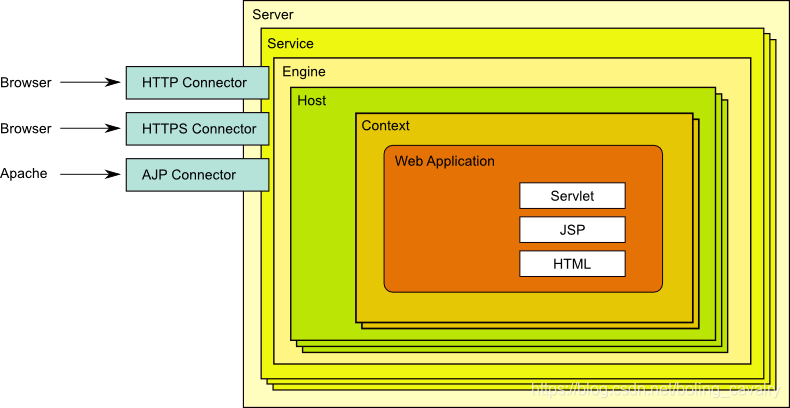Click the Web Application label

pos(444,161)
